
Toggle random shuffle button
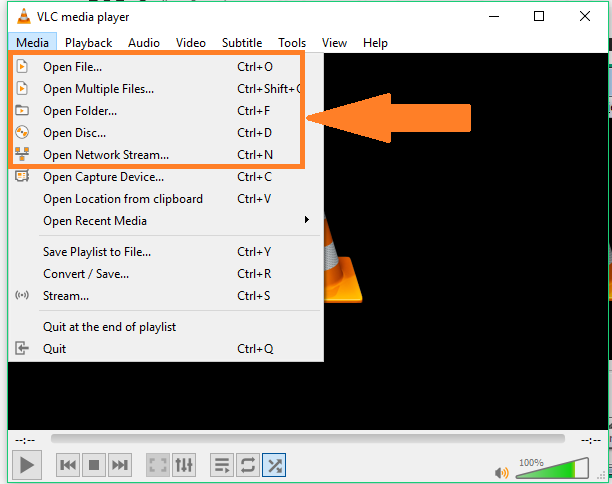274,465
